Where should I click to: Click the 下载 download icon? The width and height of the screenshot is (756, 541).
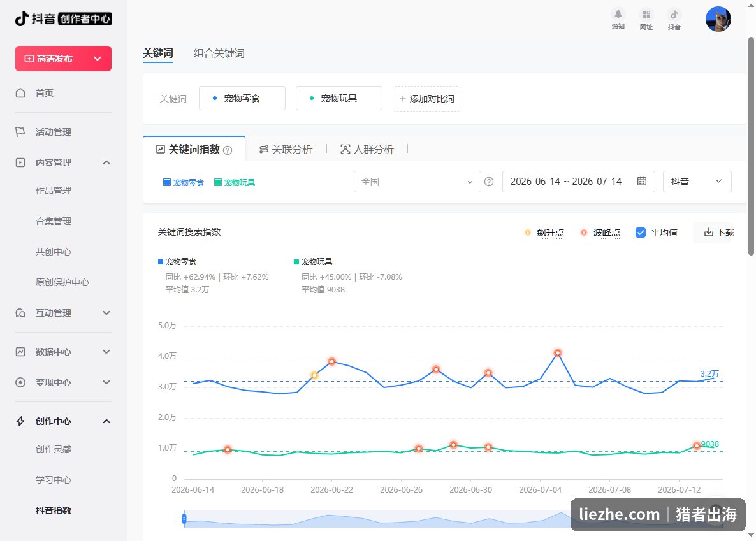(708, 233)
